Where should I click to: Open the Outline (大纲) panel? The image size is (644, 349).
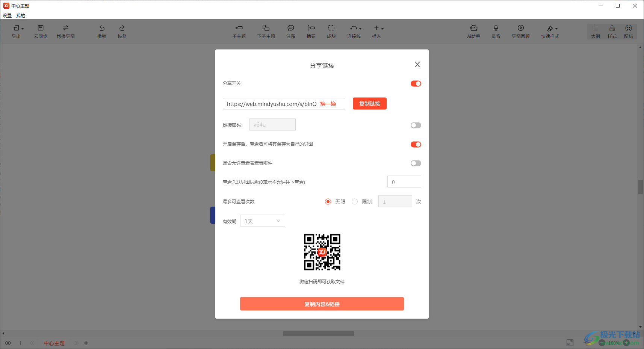pyautogui.click(x=596, y=32)
